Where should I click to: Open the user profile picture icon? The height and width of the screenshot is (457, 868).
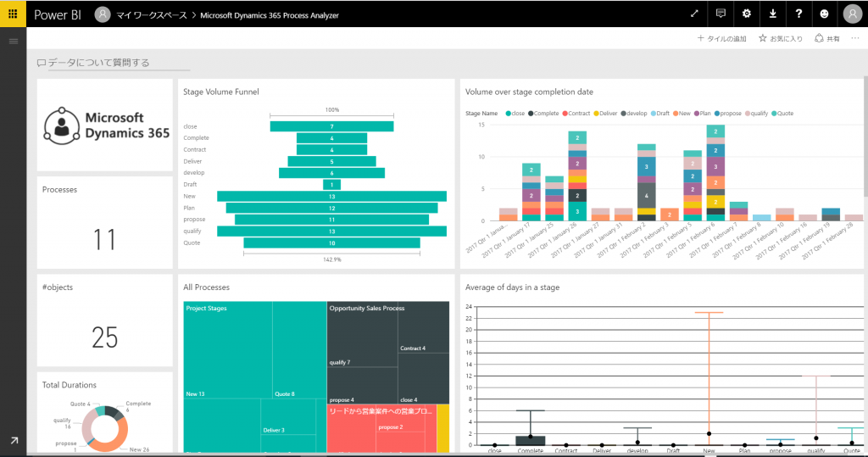[853, 14]
